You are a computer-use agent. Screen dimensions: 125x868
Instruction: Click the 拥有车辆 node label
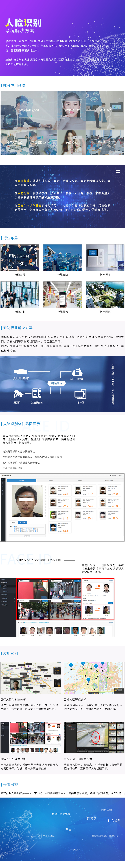(x=107, y=810)
